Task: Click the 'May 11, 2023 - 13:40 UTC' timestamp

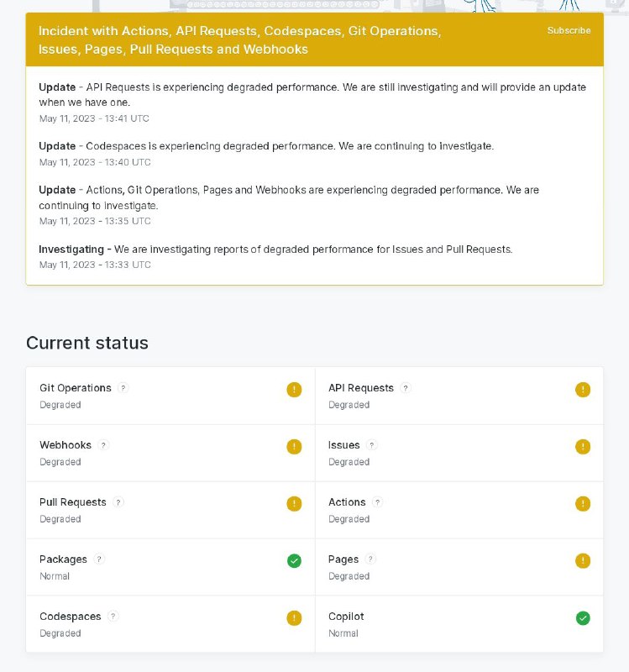Action: [95, 162]
